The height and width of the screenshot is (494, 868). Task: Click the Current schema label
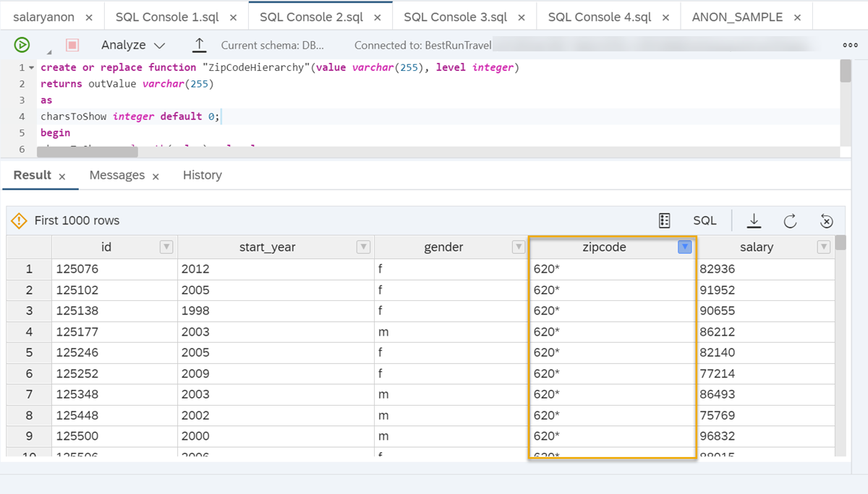pyautogui.click(x=273, y=45)
